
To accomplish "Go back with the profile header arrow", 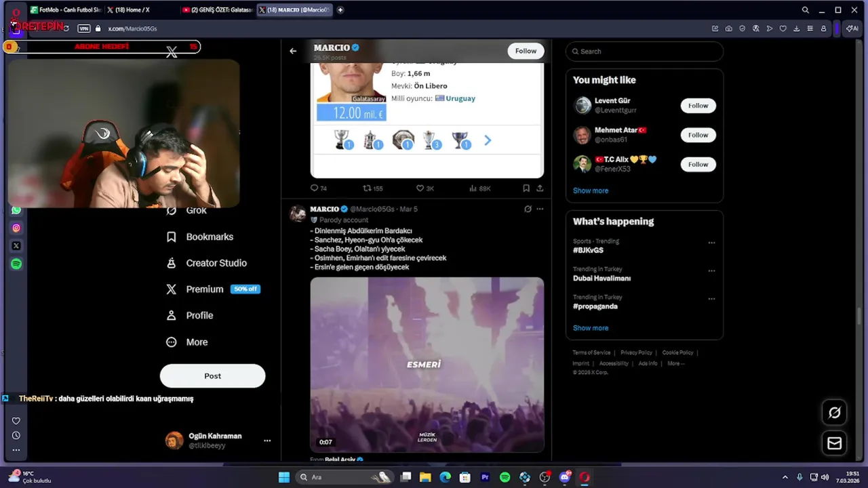I will click(293, 51).
